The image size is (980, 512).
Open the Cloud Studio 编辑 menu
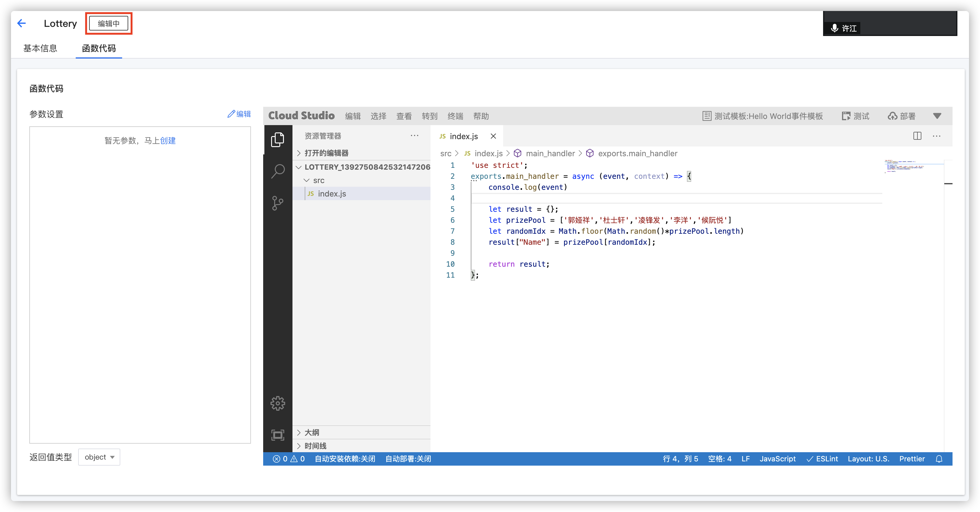click(353, 116)
